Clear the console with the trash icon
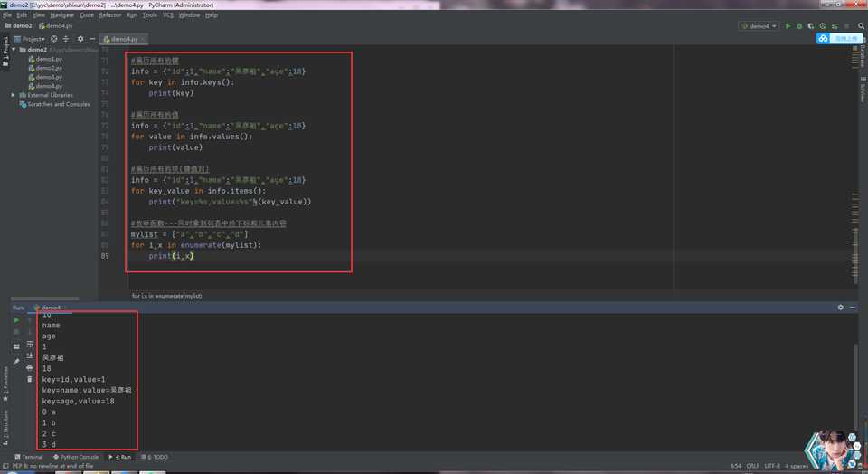Viewport: 868px width, 474px height. (x=30, y=379)
